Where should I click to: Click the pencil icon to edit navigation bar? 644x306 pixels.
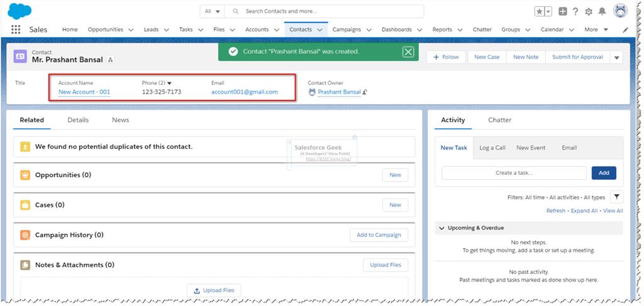626,30
